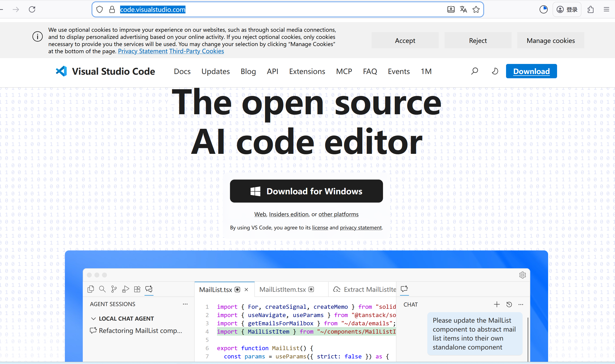This screenshot has height=364, width=615.
Task: Open the Updates nav item
Action: (215, 71)
